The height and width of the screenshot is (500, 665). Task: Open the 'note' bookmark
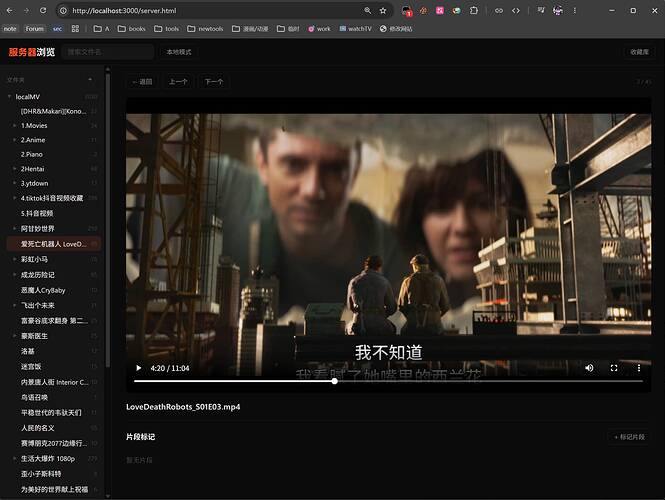pyautogui.click(x=10, y=28)
